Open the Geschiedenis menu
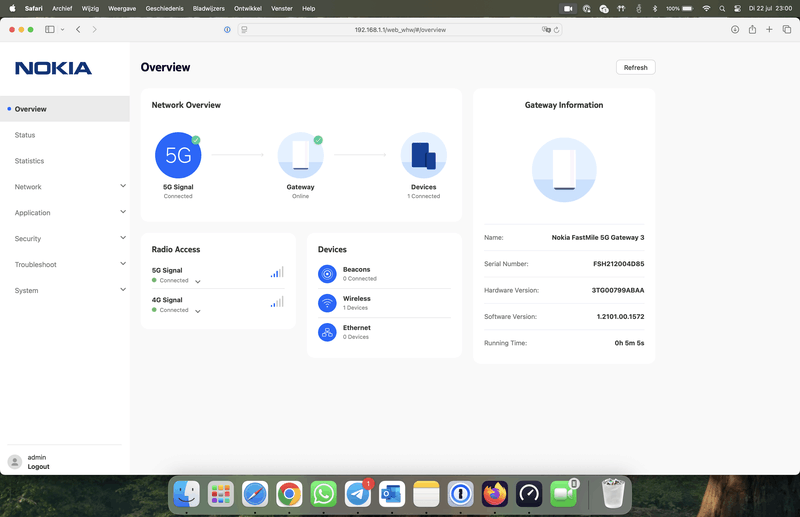The image size is (800, 517). (x=164, y=9)
